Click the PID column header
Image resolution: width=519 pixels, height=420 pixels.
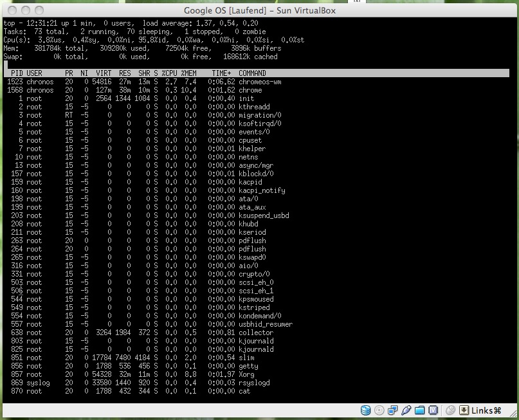point(17,73)
